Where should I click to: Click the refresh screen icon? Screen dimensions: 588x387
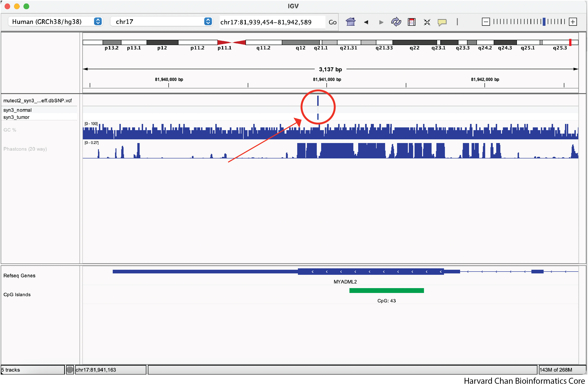tap(396, 22)
